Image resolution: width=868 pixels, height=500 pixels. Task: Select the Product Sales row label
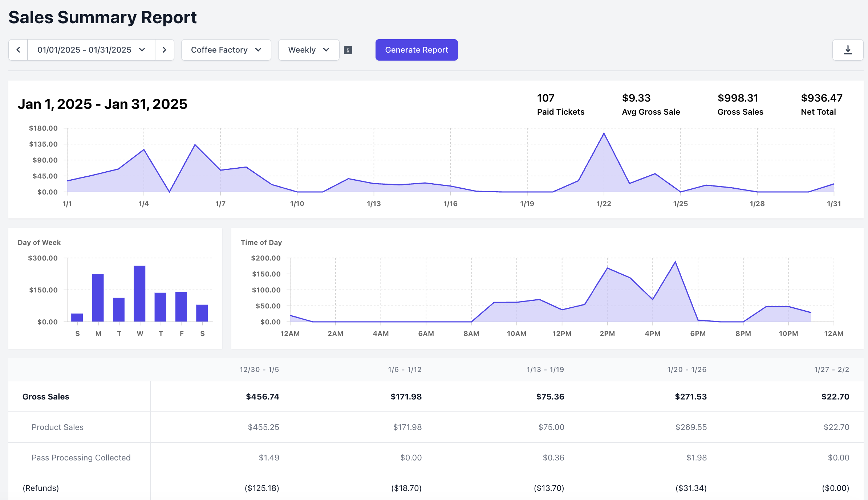tap(57, 427)
